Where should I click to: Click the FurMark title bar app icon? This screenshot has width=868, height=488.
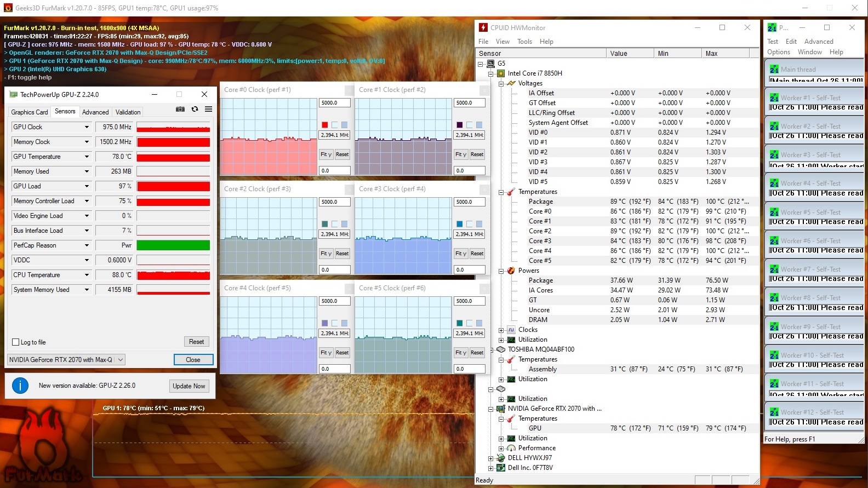pos(8,8)
